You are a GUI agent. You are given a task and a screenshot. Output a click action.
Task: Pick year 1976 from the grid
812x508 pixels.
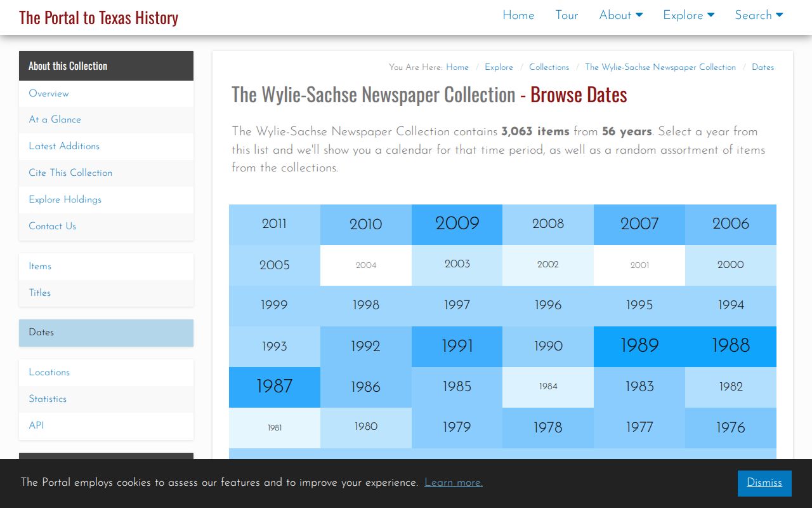pyautogui.click(x=731, y=427)
